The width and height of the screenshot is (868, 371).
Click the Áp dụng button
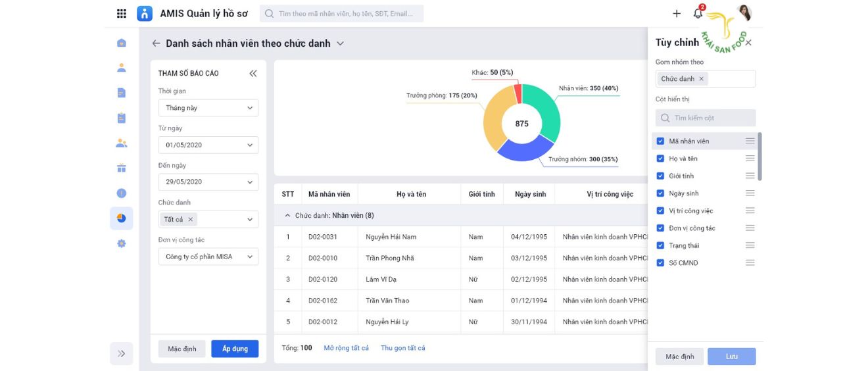[x=235, y=349]
